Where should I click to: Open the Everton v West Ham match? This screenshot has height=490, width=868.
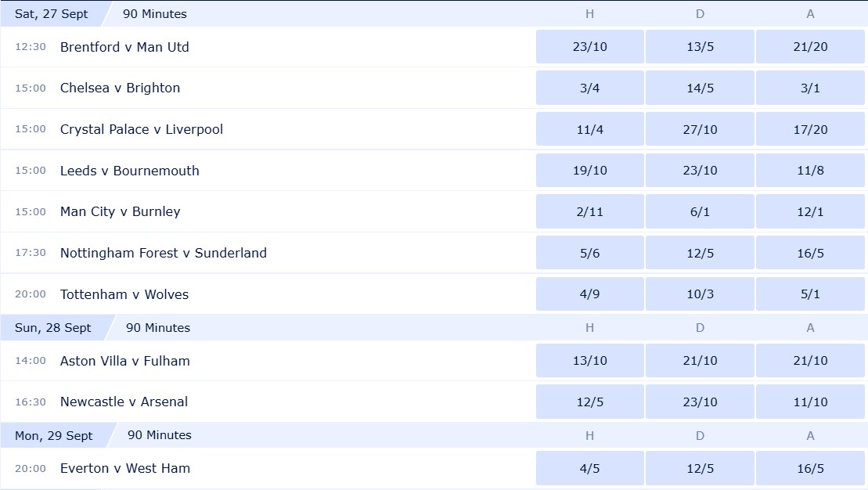125,468
